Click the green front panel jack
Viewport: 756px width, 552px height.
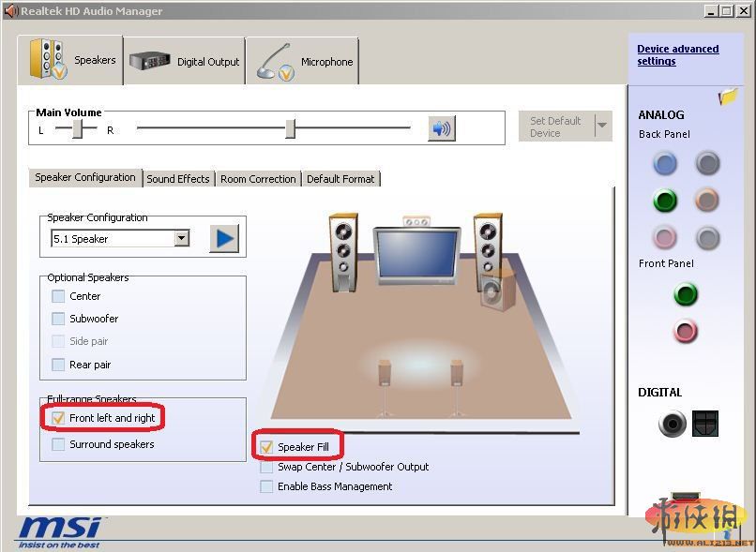click(x=685, y=294)
